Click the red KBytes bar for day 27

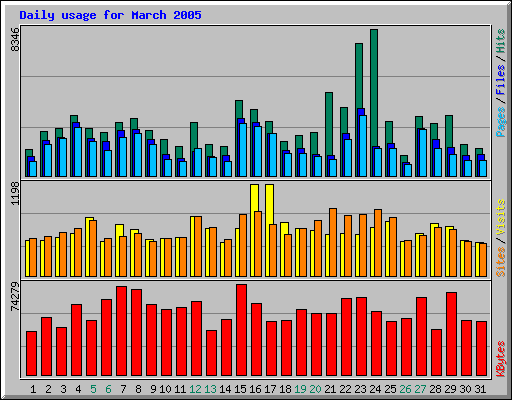[x=421, y=337]
